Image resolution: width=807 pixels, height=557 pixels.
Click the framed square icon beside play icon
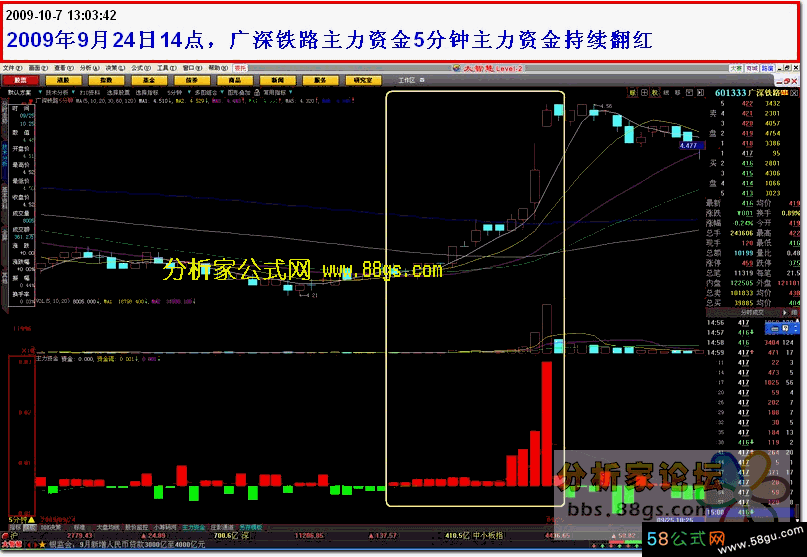(x=689, y=93)
